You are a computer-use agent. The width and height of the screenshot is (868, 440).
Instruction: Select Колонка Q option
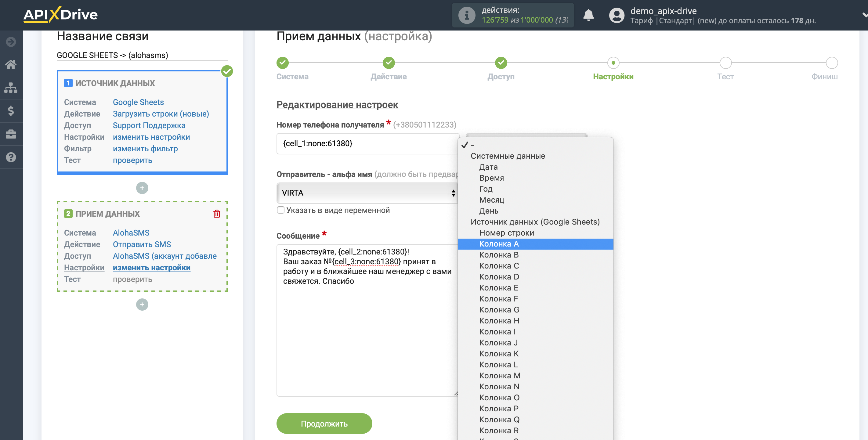coord(535,420)
